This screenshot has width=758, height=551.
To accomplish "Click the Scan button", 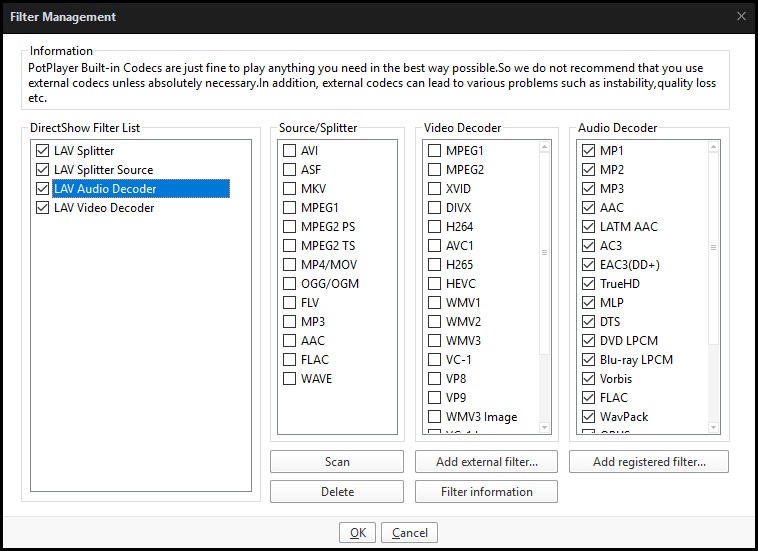I will click(x=337, y=462).
